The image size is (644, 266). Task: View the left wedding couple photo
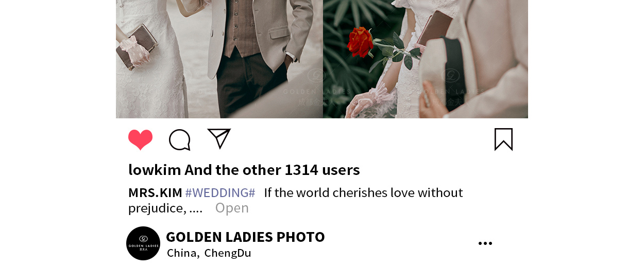click(219, 59)
